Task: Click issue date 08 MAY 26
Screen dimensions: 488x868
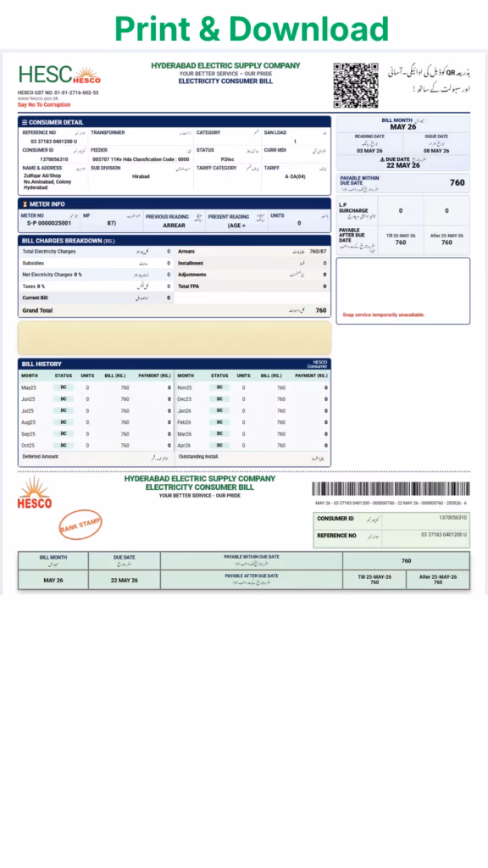Action: pyautogui.click(x=436, y=151)
